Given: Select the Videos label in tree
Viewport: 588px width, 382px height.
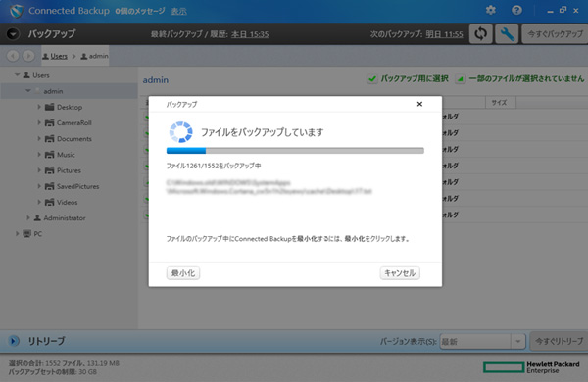Looking at the screenshot, I should point(67,202).
